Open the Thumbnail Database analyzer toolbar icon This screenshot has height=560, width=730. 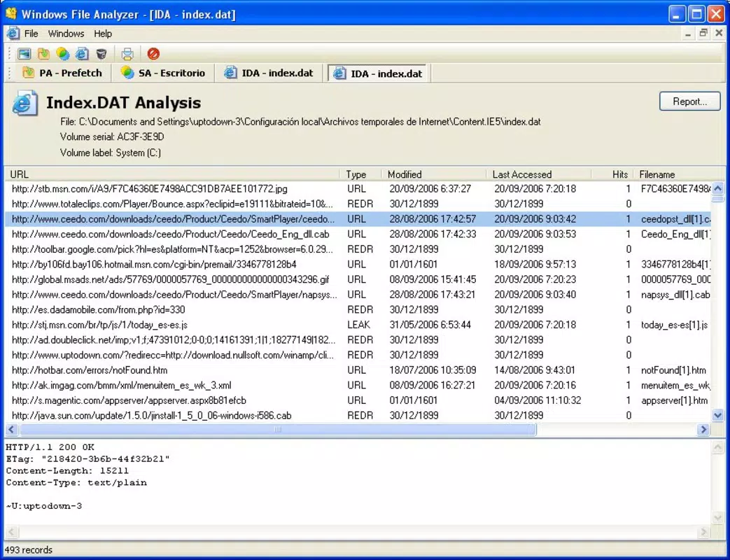pyautogui.click(x=24, y=54)
